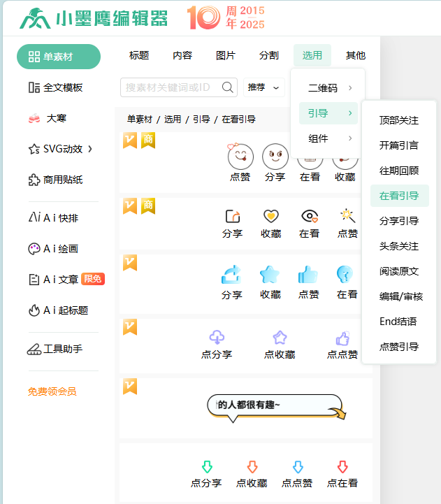Expand the 二维码 submenu
The height and width of the screenshot is (504, 441).
(x=328, y=88)
